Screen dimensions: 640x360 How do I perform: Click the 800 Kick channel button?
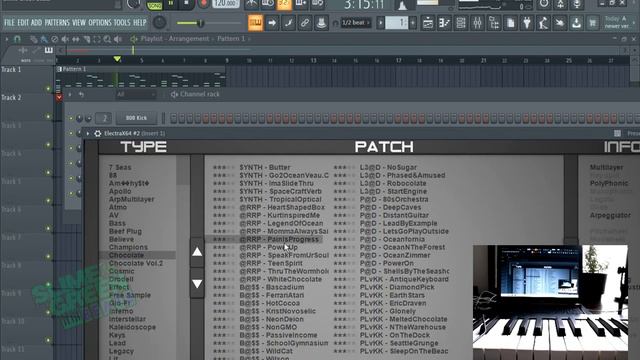pyautogui.click(x=136, y=118)
